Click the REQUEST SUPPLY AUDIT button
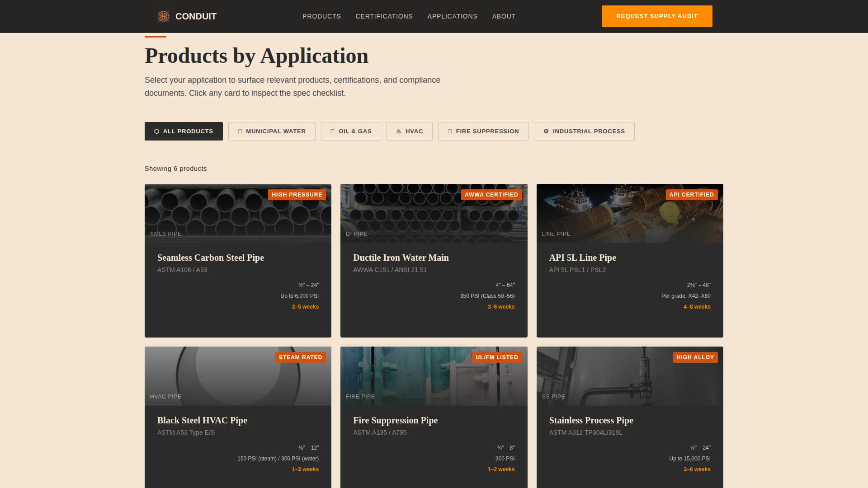This screenshot has width=868, height=488. [656, 16]
